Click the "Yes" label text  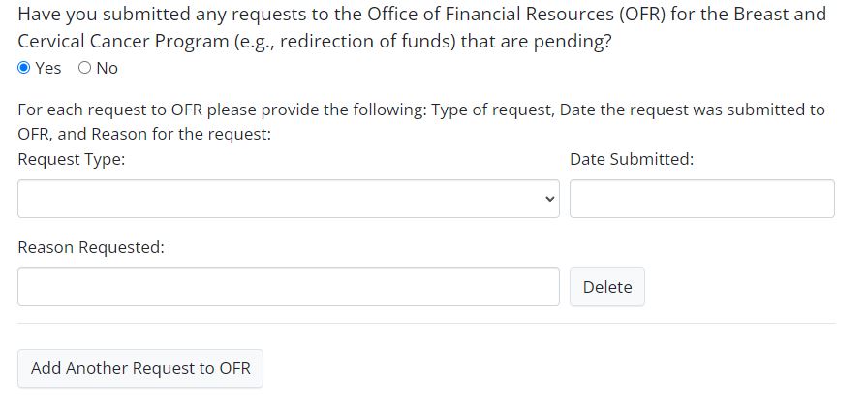47,68
